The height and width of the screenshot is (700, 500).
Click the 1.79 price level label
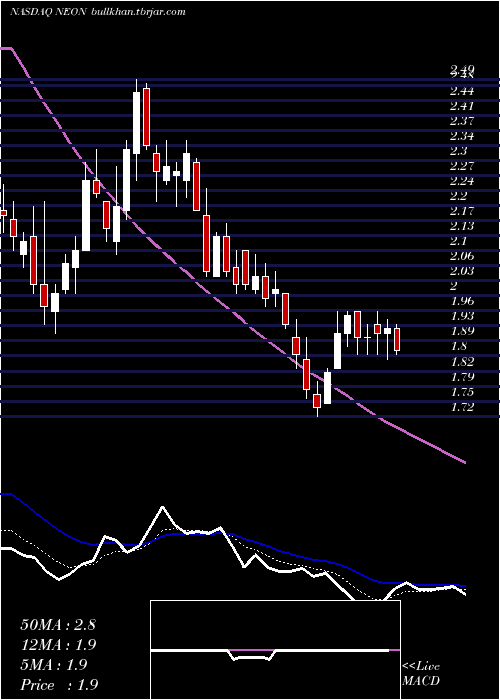click(x=462, y=376)
